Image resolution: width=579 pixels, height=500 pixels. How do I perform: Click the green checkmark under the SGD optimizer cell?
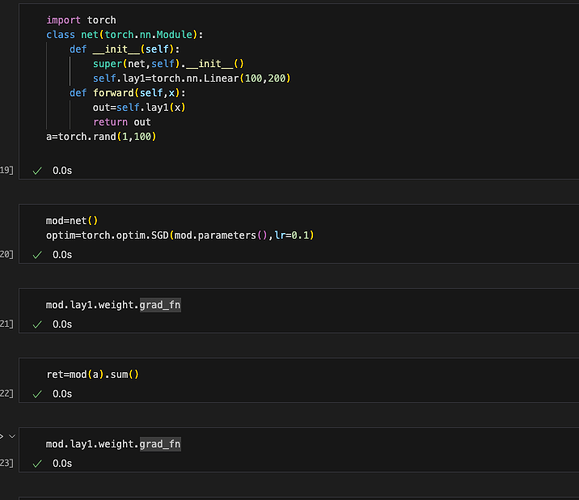pyautogui.click(x=37, y=255)
